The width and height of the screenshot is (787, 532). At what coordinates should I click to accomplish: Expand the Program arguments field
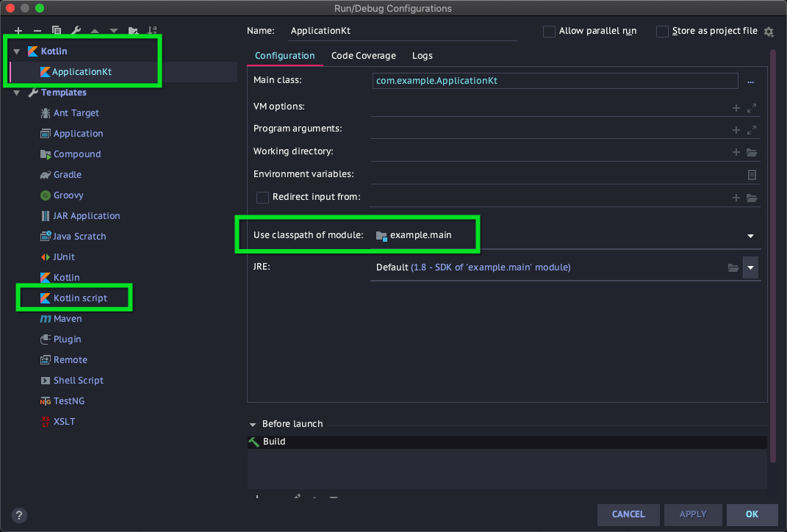(752, 130)
